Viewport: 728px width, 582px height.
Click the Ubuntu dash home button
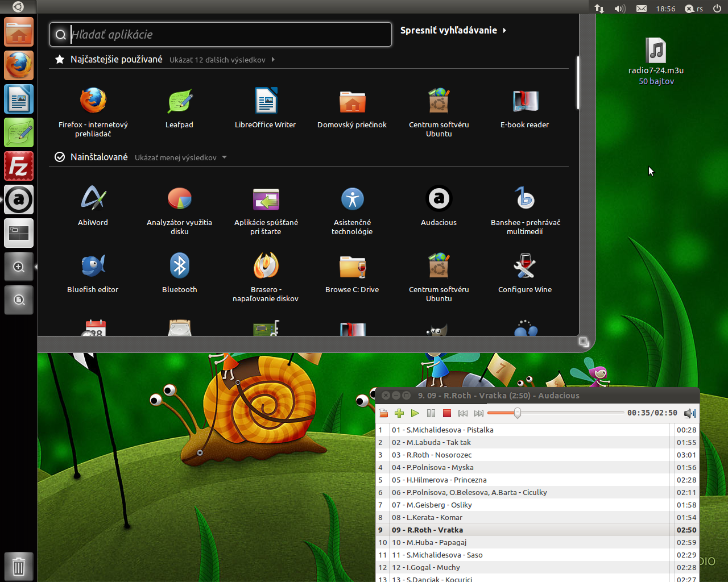coord(18,7)
